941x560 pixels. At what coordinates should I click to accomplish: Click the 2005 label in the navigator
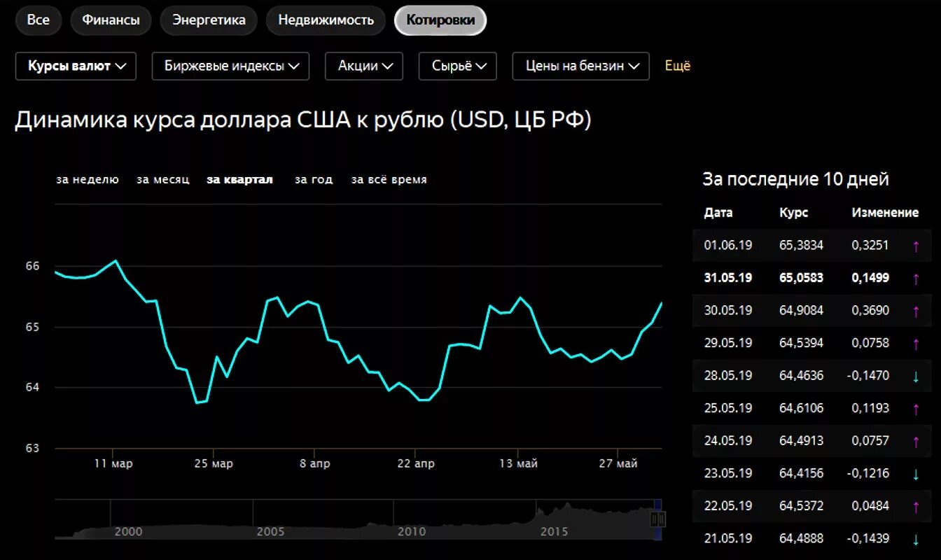coord(271,531)
